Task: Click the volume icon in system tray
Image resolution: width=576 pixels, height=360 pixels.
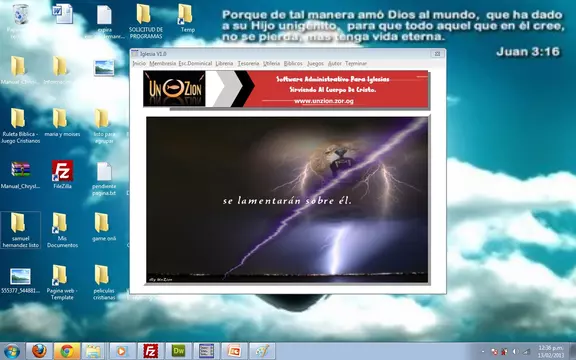Action: [x=515, y=352]
